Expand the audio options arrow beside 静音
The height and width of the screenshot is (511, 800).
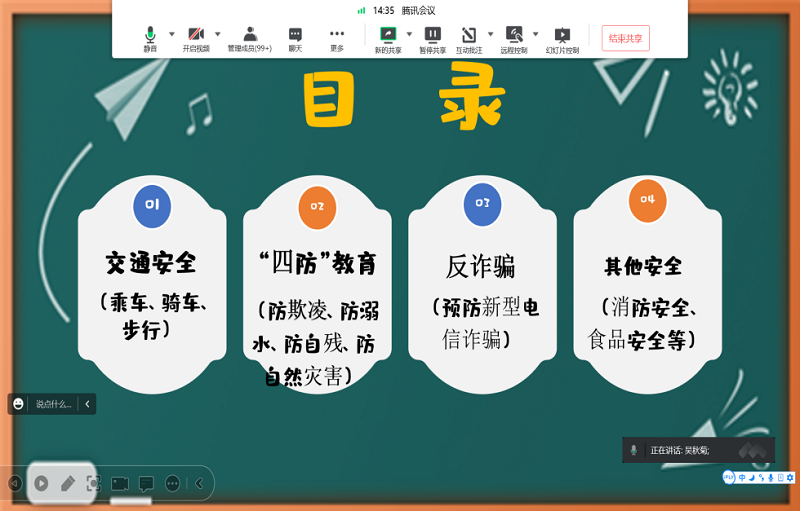coord(171,33)
